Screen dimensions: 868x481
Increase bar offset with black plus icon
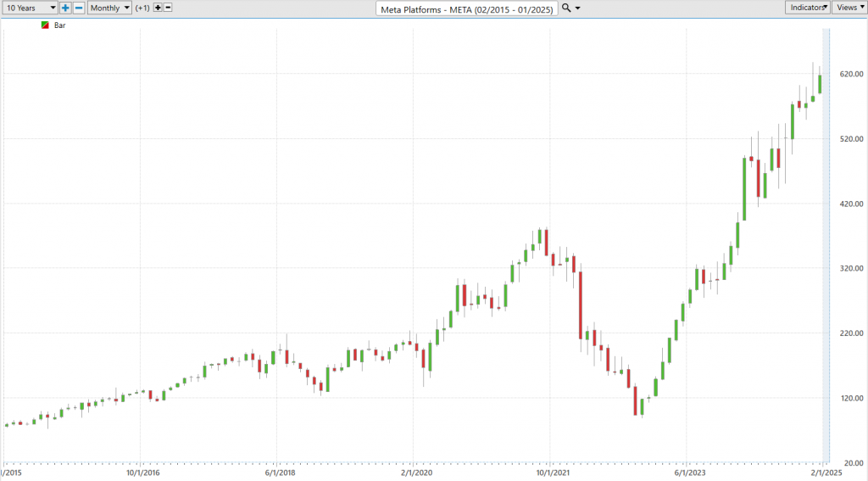[158, 7]
